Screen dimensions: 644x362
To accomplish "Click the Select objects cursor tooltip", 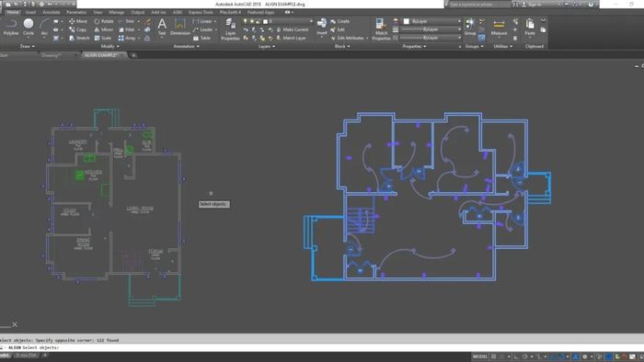I will (214, 204).
